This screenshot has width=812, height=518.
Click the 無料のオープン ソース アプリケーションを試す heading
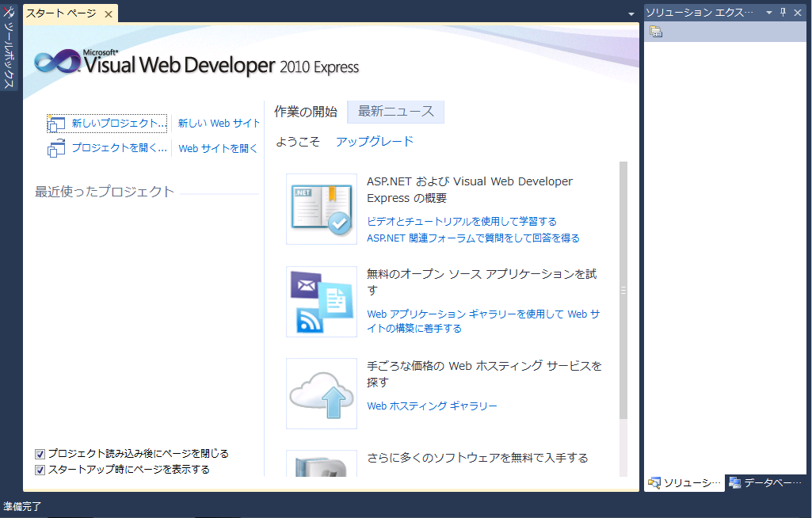pyautogui.click(x=482, y=282)
